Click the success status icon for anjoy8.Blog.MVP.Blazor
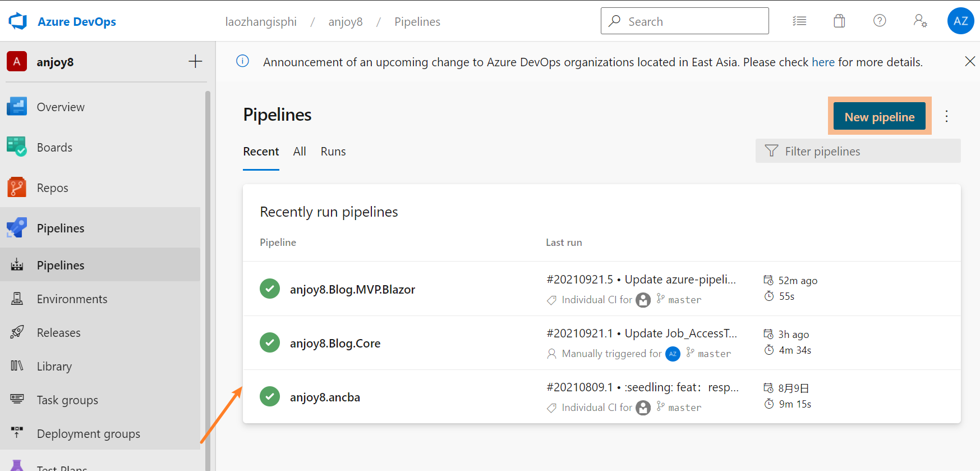The width and height of the screenshot is (980, 471). click(270, 289)
